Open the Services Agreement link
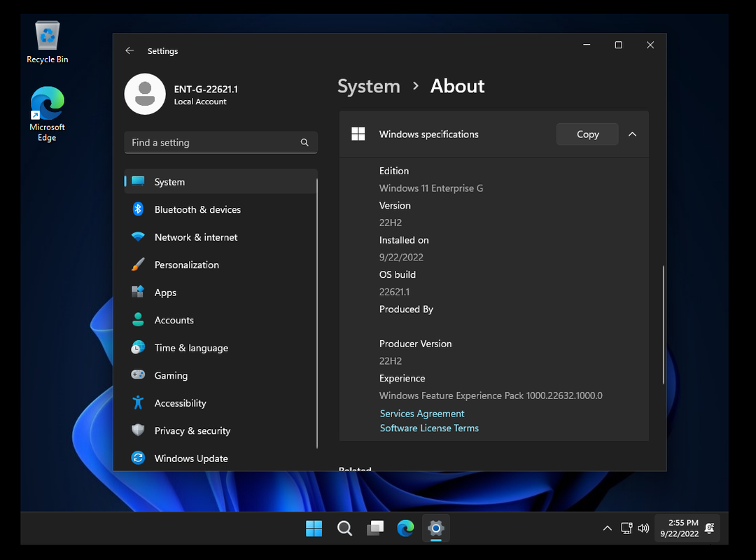Image resolution: width=756 pixels, height=560 pixels. click(x=422, y=414)
